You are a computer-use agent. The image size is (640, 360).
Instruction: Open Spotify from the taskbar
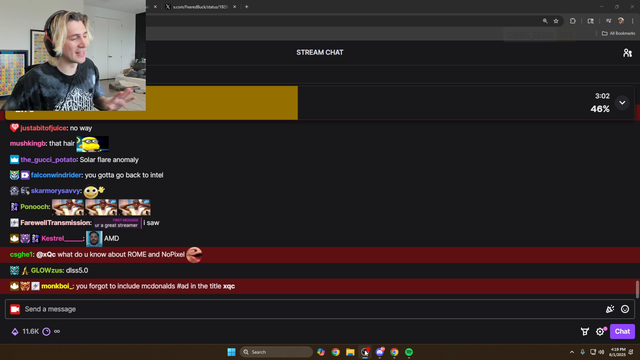[x=409, y=352]
